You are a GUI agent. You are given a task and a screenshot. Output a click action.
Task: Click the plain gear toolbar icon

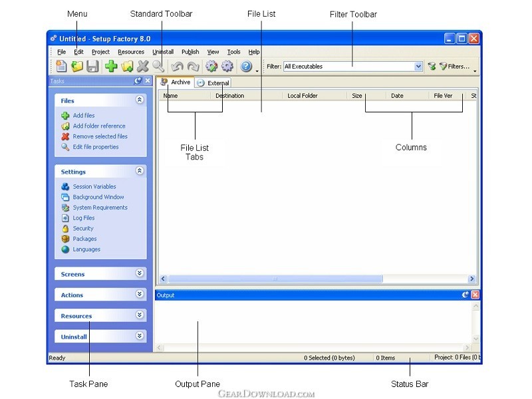[x=227, y=66]
